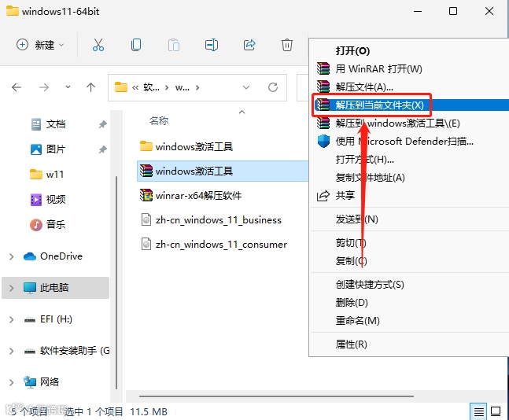The height and width of the screenshot is (420, 509).
Task: Click the 软... breadcrumb in address bar
Action: point(151,87)
